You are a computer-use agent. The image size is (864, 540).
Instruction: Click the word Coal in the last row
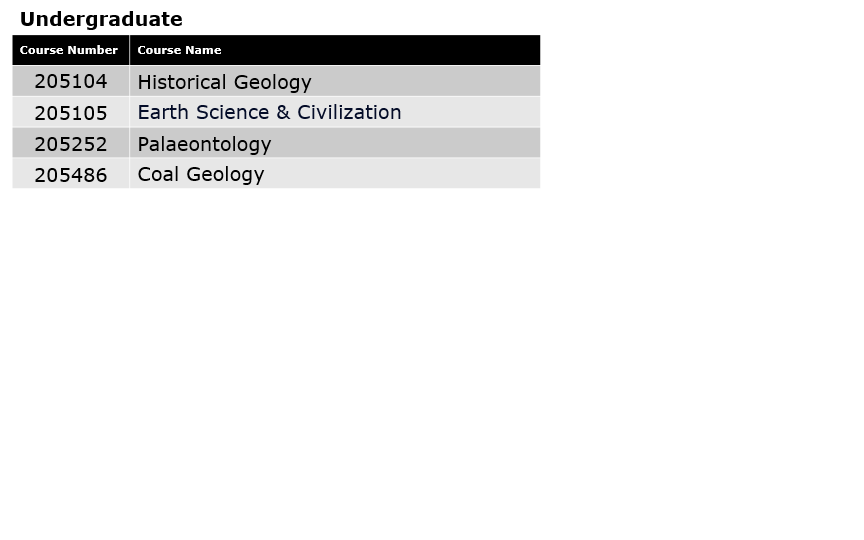[x=158, y=174]
